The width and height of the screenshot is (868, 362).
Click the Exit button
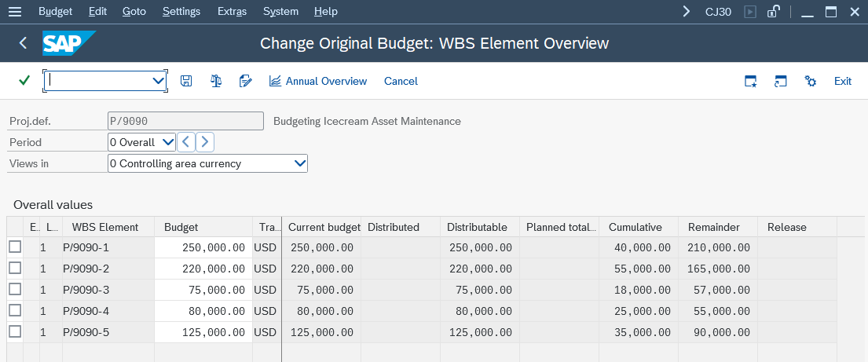coord(843,82)
